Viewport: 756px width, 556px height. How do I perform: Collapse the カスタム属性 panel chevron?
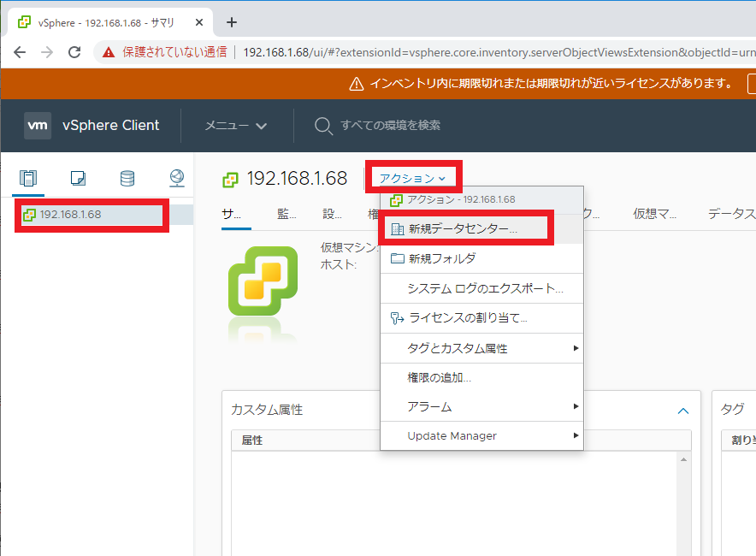click(x=683, y=411)
